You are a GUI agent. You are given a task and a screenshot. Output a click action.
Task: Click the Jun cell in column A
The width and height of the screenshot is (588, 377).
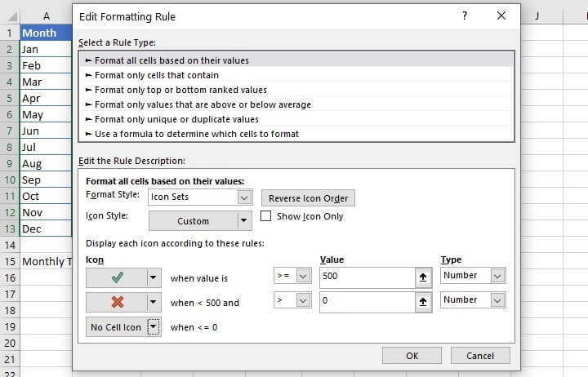(46, 131)
